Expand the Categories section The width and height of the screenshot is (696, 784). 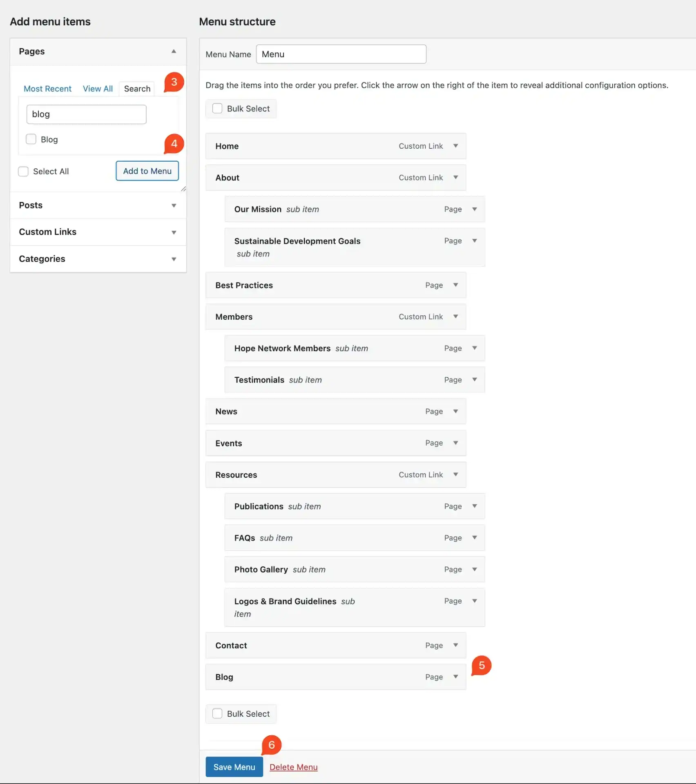174,259
